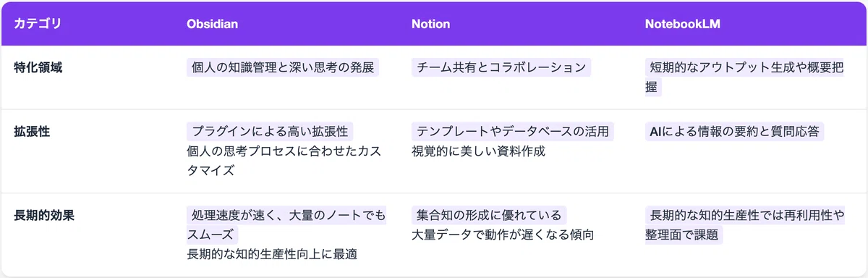Click the 視覚的に美しい資料作成 text

point(478,151)
